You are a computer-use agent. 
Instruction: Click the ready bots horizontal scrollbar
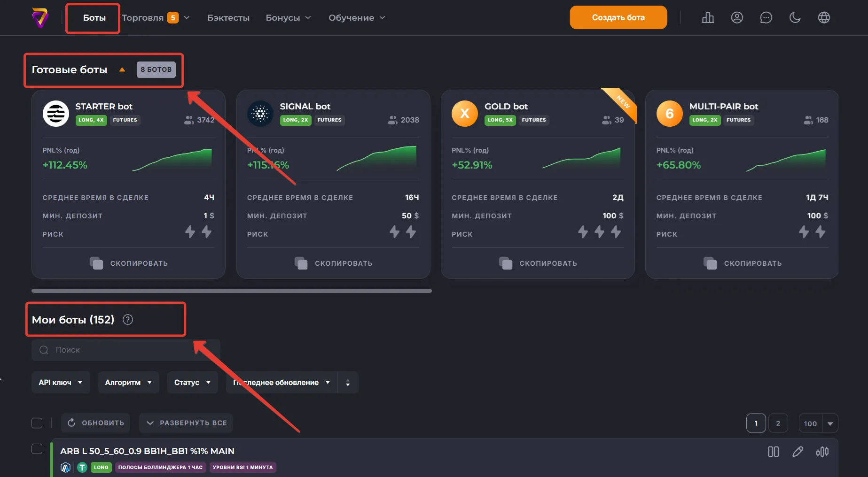pyautogui.click(x=231, y=291)
